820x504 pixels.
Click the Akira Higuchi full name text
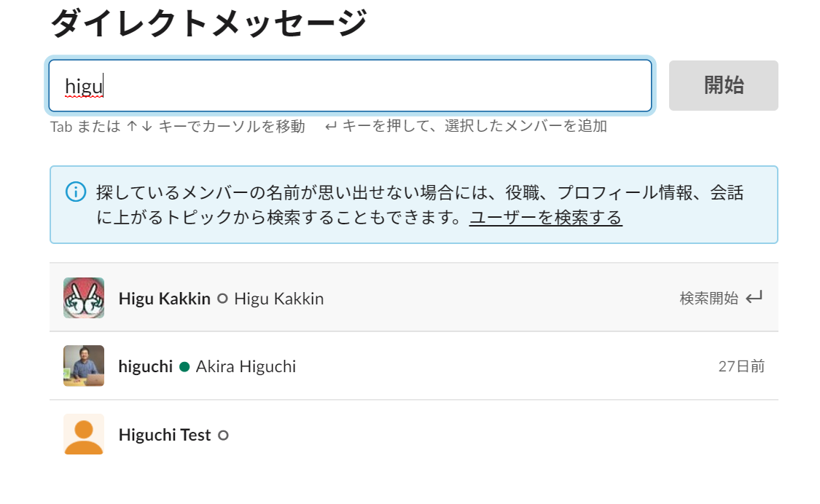(x=246, y=366)
